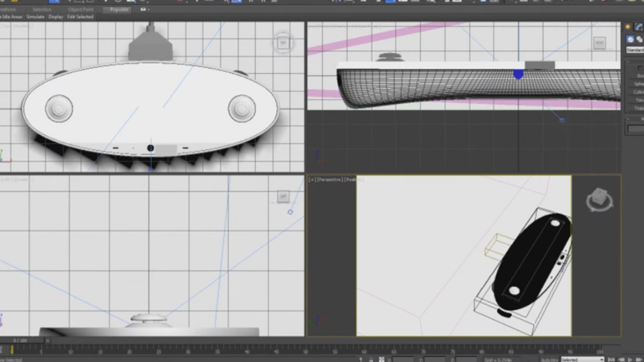This screenshot has height=362, width=644.
Task: Toggle the selection lock icon
Action: click(371, 359)
